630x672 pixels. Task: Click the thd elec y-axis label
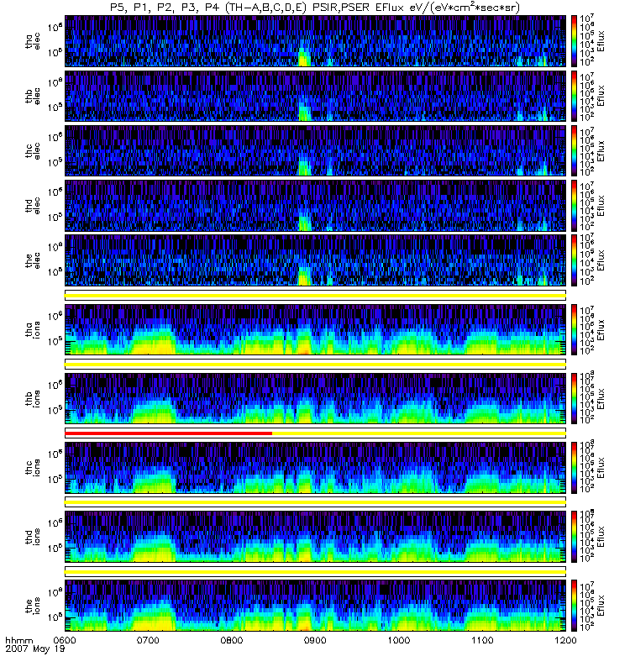(x=39, y=205)
